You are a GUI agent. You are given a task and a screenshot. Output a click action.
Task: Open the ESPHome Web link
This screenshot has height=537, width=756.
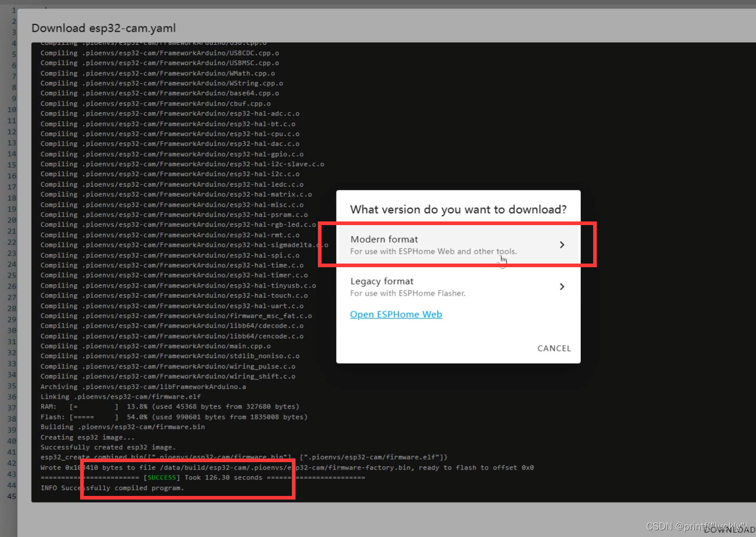click(x=396, y=315)
